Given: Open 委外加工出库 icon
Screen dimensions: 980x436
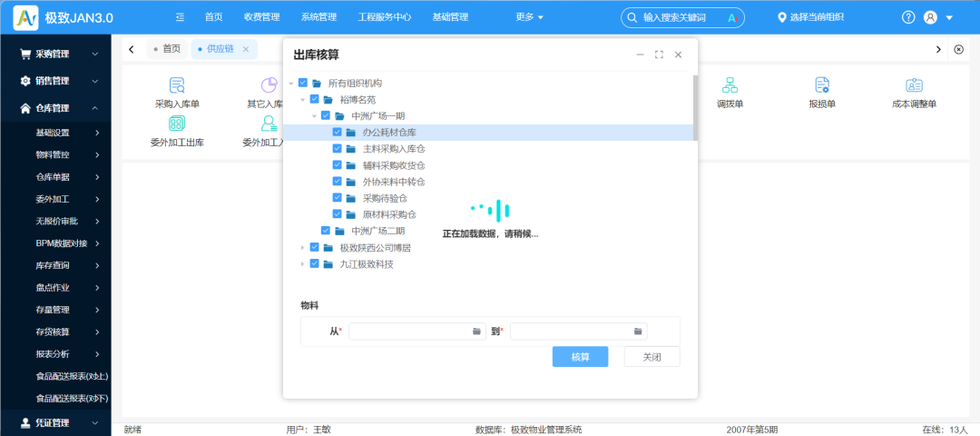Looking at the screenshot, I should click(x=177, y=123).
